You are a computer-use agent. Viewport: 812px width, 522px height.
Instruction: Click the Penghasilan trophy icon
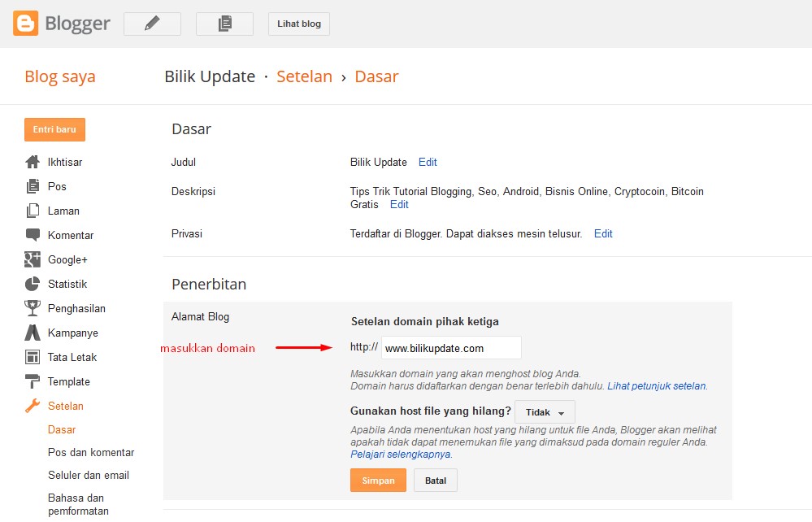click(33, 308)
